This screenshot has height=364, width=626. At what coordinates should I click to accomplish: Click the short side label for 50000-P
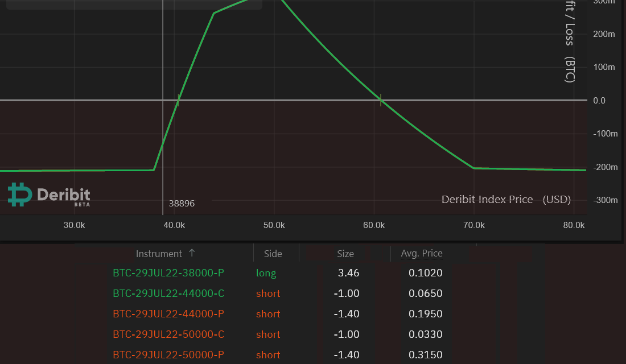coord(267,354)
